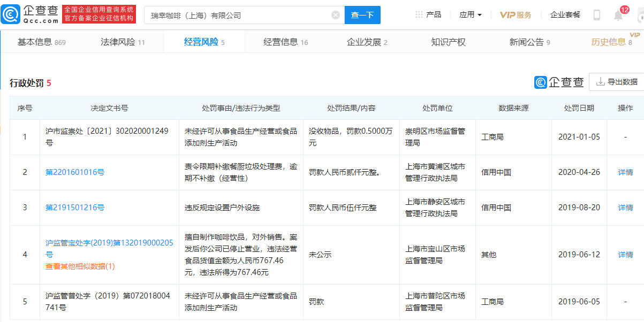Open the 经营信息 tab
This screenshot has height=322, width=644.
pos(285,42)
